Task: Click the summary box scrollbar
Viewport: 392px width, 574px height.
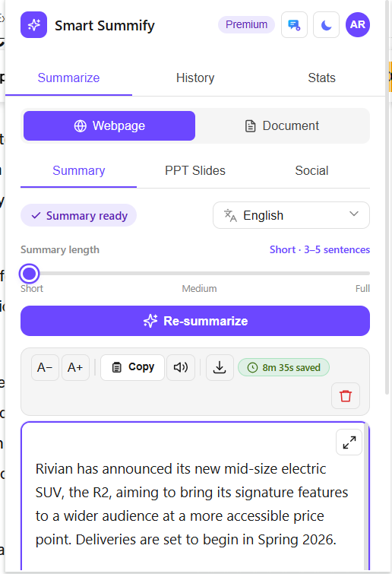Action: coord(366,498)
